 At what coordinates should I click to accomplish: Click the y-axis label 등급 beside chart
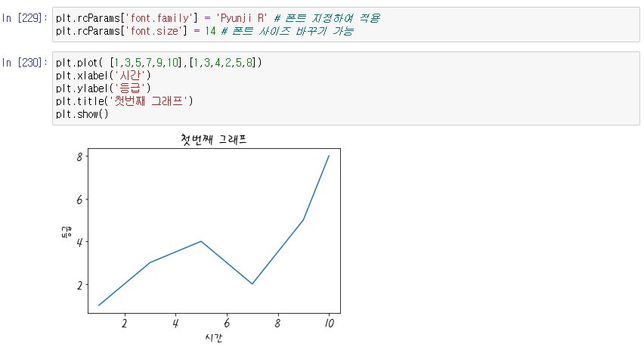tap(66, 231)
